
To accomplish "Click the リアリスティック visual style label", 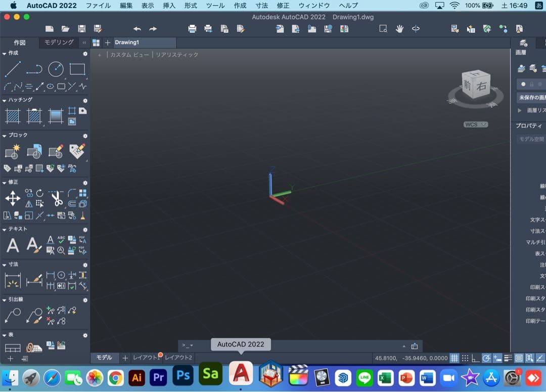I will 177,55.
